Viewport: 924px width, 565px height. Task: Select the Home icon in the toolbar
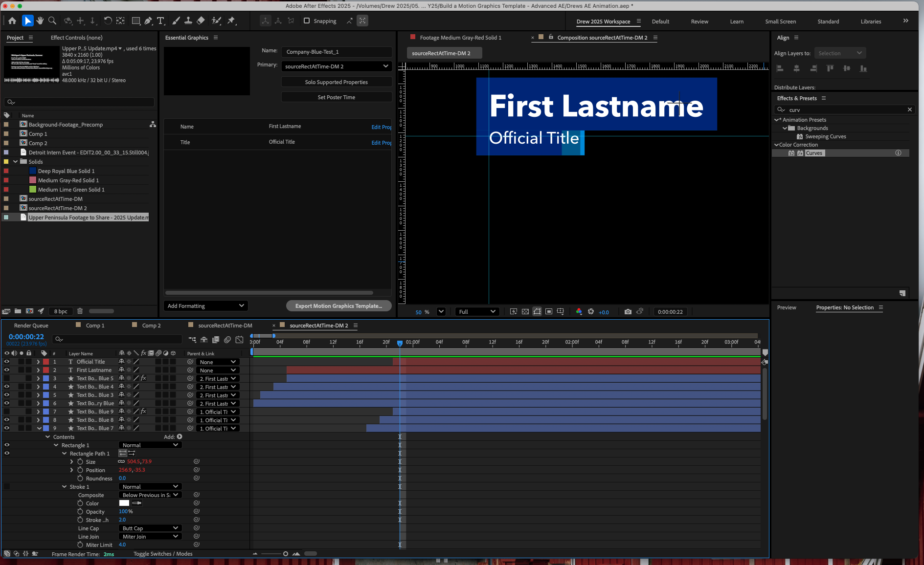(12, 21)
